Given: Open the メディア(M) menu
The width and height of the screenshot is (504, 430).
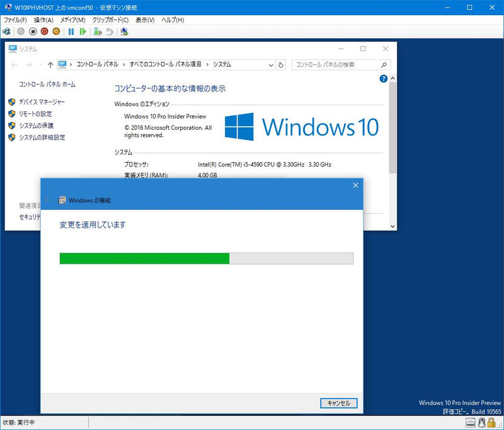Looking at the screenshot, I should pyautogui.click(x=72, y=20).
